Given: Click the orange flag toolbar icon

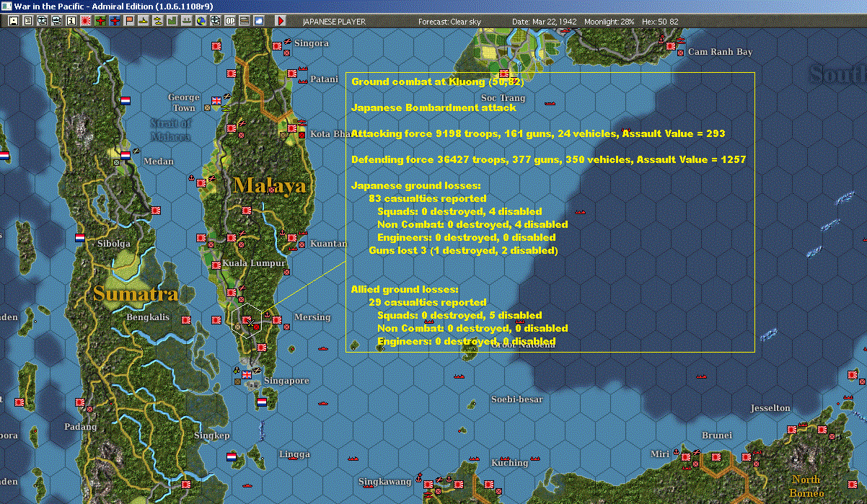Looking at the screenshot, I should tap(130, 21).
